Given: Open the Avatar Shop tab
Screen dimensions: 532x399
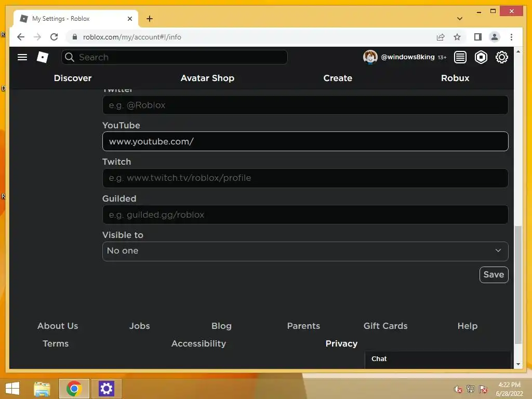Looking at the screenshot, I should point(207,78).
